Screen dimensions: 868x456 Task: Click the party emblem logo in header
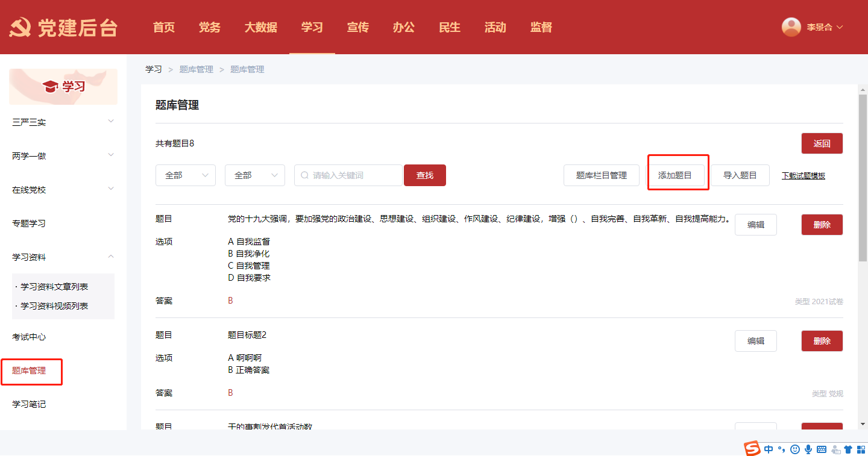pyautogui.click(x=20, y=28)
